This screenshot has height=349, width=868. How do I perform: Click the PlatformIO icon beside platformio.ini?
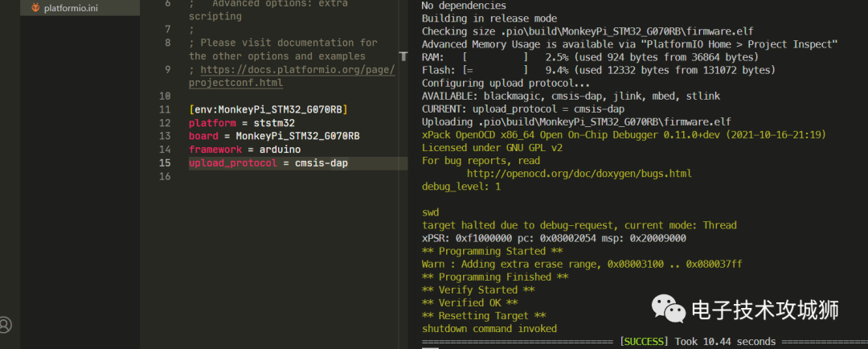point(35,8)
